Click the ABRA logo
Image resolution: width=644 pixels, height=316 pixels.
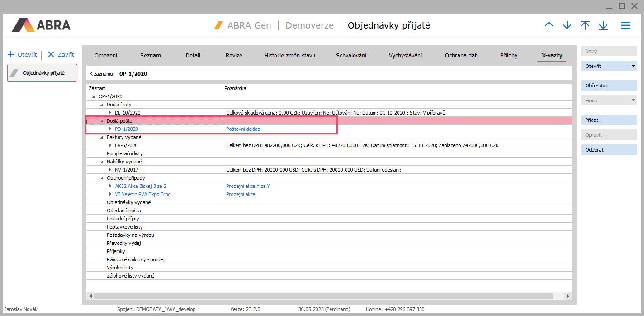click(x=42, y=25)
